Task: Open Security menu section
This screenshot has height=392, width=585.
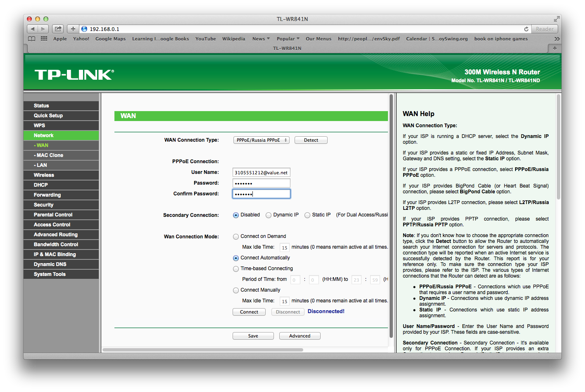Action: 61,205
